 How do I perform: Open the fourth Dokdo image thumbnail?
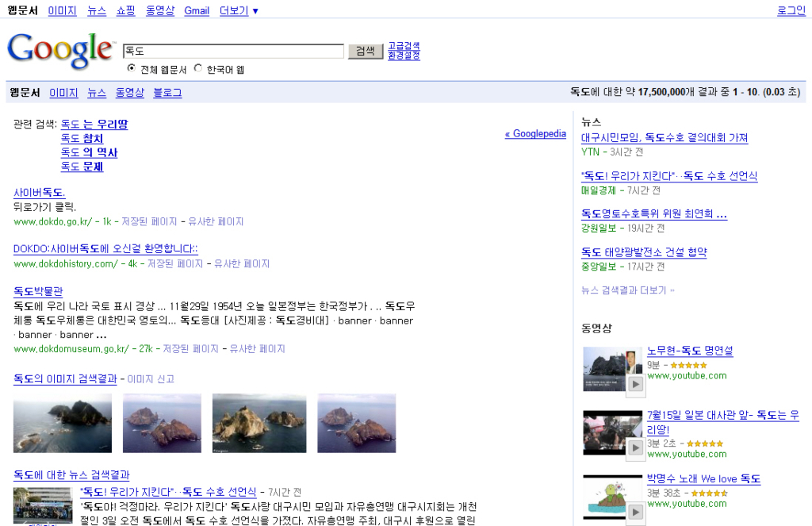357,423
